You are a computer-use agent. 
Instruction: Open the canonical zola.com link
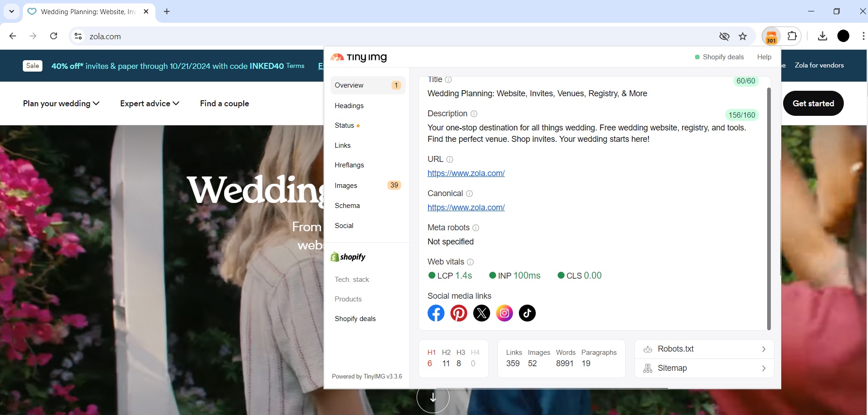466,207
